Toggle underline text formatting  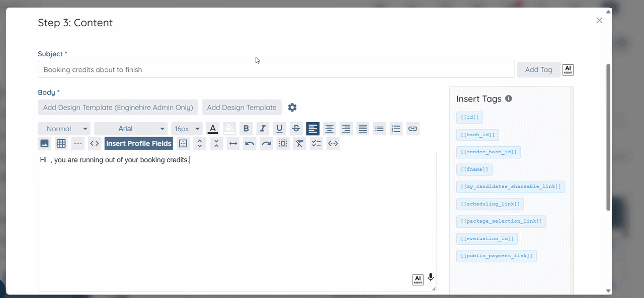[x=279, y=129]
